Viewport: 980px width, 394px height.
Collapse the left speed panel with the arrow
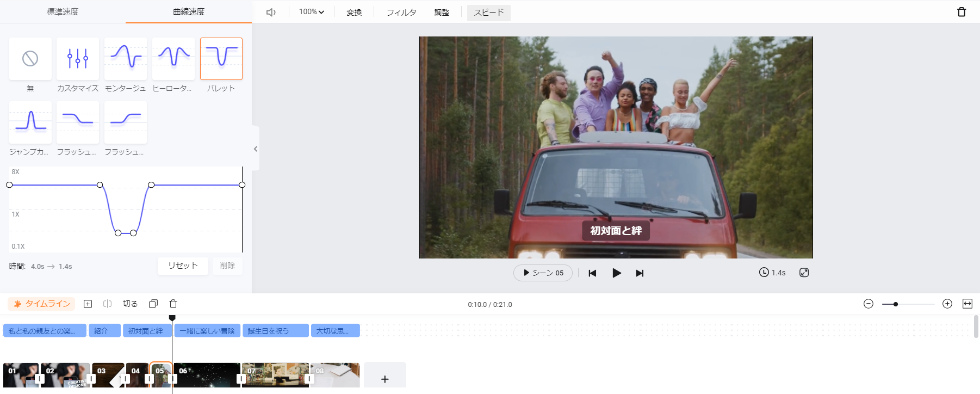pyautogui.click(x=256, y=149)
